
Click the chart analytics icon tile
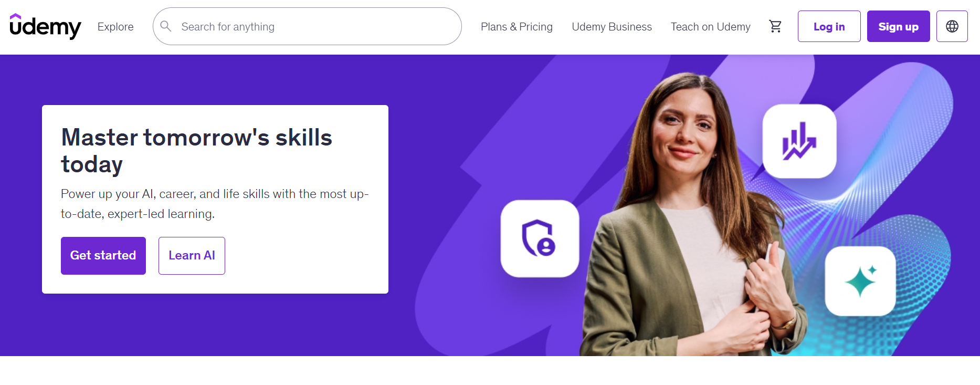pyautogui.click(x=799, y=141)
